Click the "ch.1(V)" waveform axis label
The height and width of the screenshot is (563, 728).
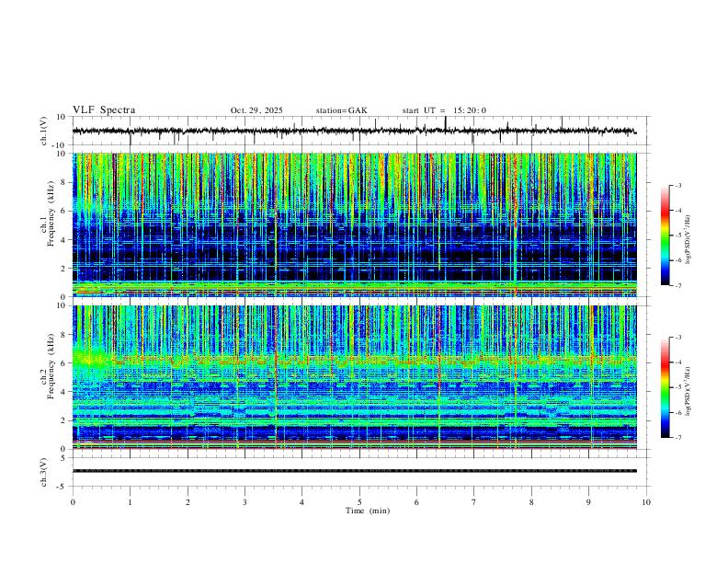tap(44, 131)
